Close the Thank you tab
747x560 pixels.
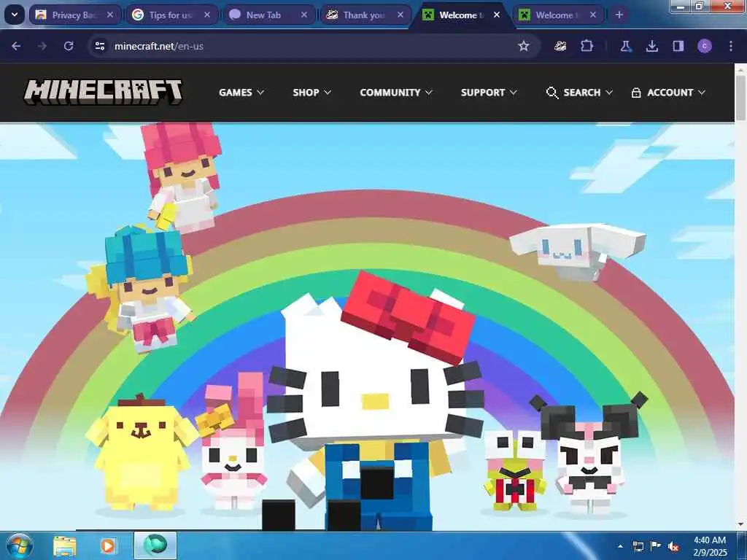[400, 15]
